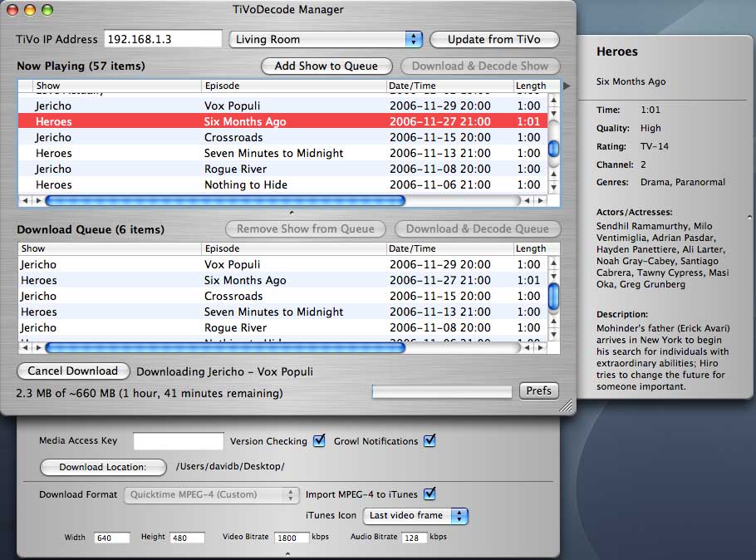Select Heroes Six Months Ago in Download Queue
Screen dimensions: 756x560
(282, 280)
